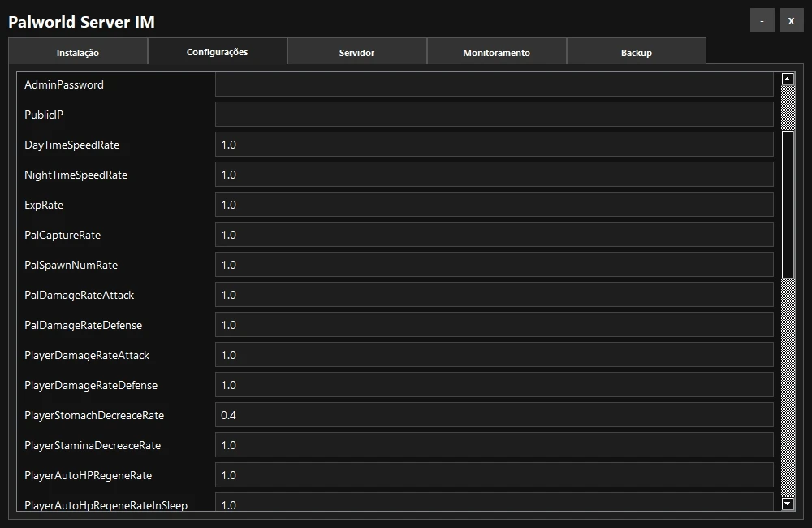Click the PlayerStaminaDecreaceRate label
This screenshot has width=812, height=528.
point(93,445)
